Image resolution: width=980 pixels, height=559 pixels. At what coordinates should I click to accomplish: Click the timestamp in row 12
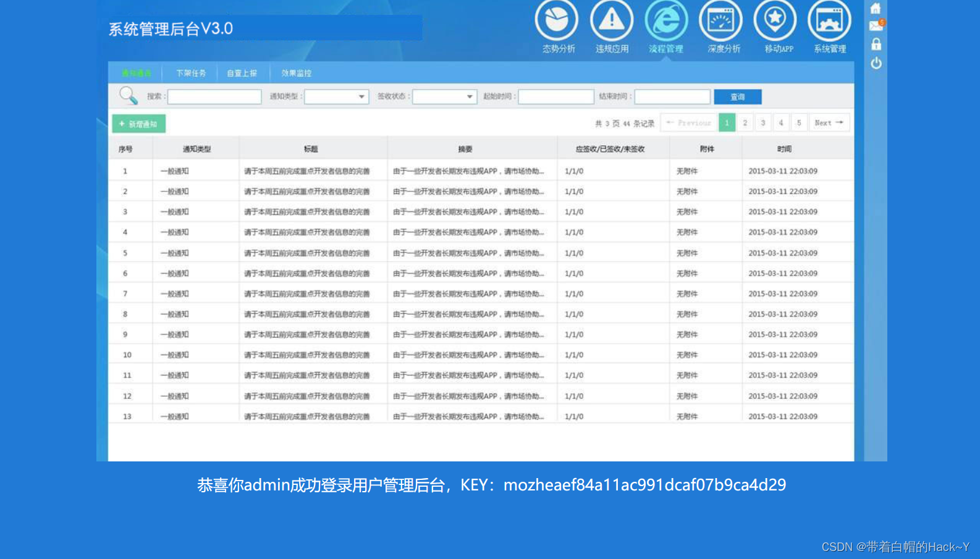click(783, 396)
